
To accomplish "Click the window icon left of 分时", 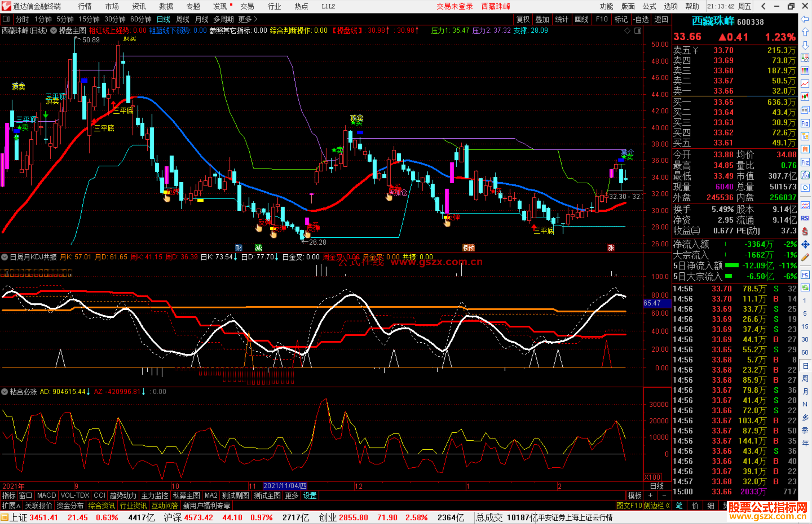I will [6, 19].
